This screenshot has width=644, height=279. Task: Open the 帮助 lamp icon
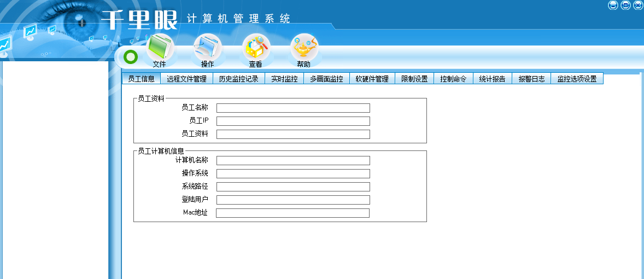(304, 50)
